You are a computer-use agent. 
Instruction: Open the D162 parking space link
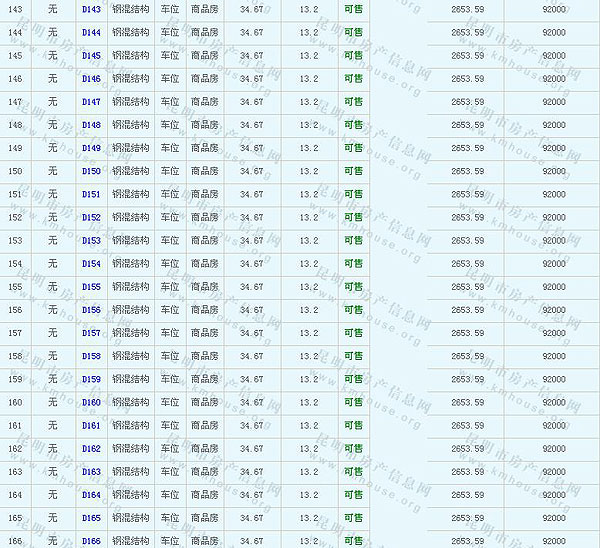(x=91, y=449)
